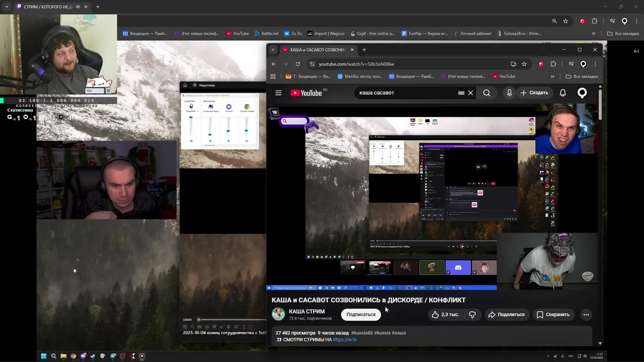Open the apps grid in the front window's bookmarks bar
The width and height of the screenshot is (644, 362).
pyautogui.click(x=273, y=76)
